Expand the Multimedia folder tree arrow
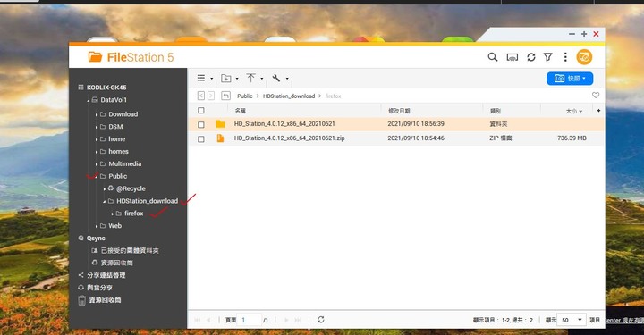The image size is (644, 335). 97,164
